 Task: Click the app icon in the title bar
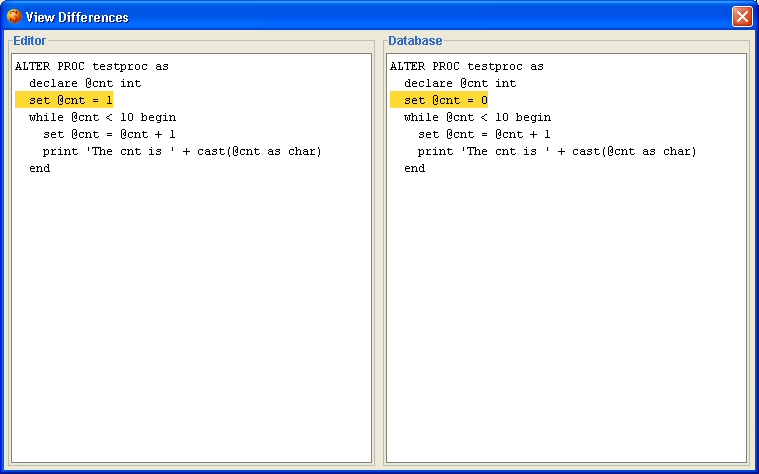[x=14, y=16]
